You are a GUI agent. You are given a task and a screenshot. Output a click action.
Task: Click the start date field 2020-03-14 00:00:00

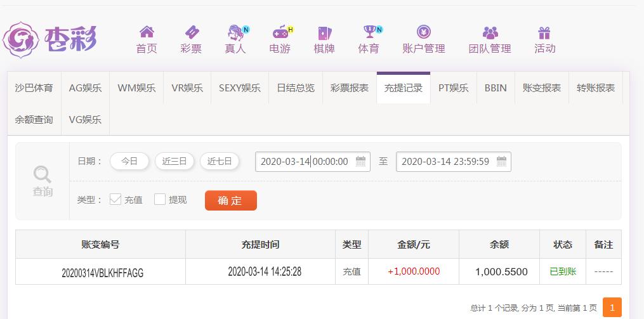[x=313, y=161]
